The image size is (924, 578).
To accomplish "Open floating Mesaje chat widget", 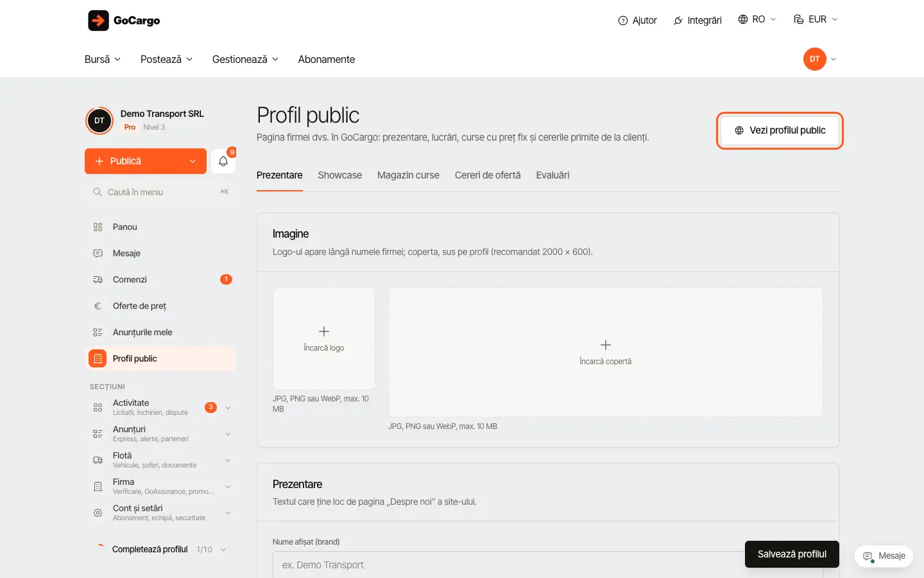I will coord(884,556).
